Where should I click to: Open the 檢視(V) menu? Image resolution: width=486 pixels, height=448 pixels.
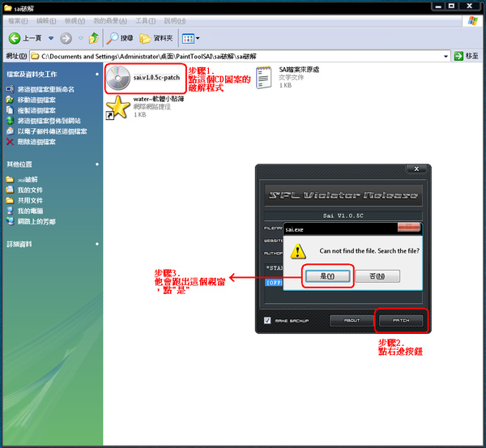(x=75, y=21)
